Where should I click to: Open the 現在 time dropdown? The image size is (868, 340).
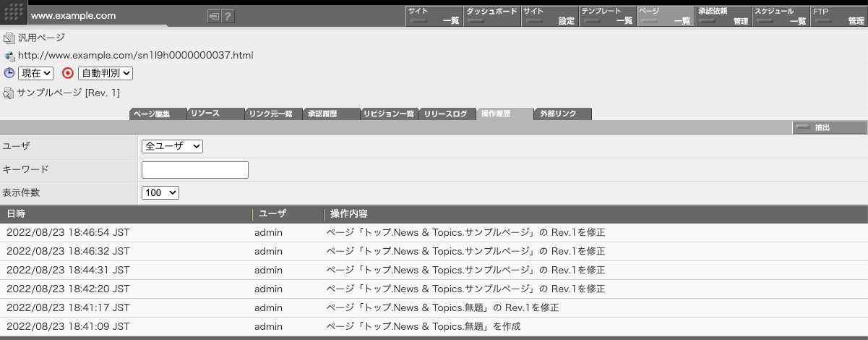(35, 73)
